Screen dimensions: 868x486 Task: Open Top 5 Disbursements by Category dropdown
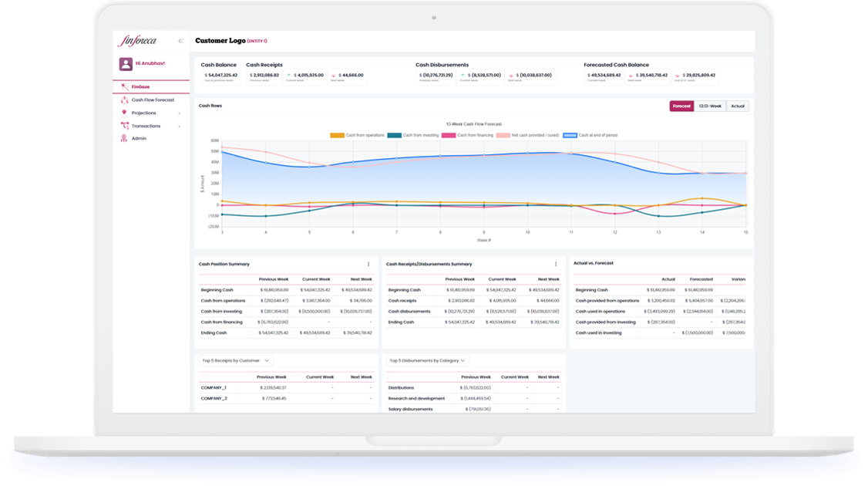[427, 361]
